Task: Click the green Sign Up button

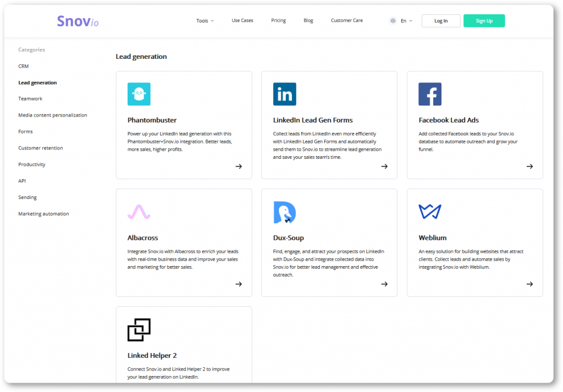Action: coord(484,21)
